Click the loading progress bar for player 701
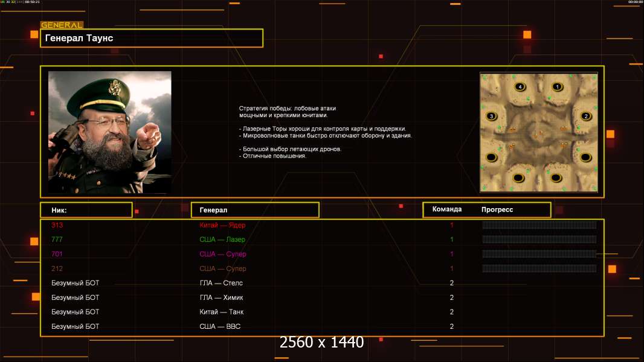Screen dimensions: 644x362 [x=539, y=254]
